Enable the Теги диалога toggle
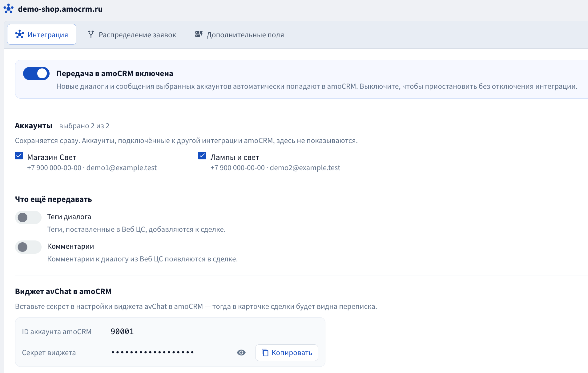The height and width of the screenshot is (373, 588). 28,217
